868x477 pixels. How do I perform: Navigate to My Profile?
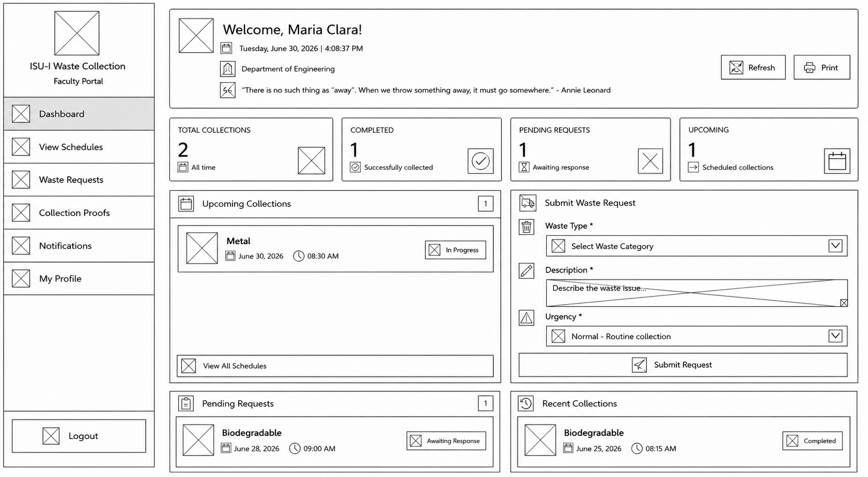tap(79, 279)
